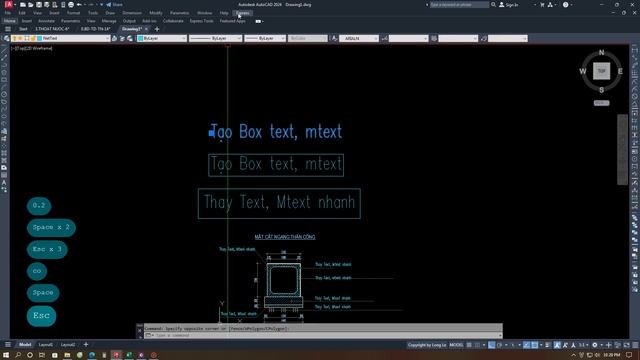Open the Autodesk App Store cart icon
Image resolution: width=640 pixels, height=360 pixels.
[542, 4]
